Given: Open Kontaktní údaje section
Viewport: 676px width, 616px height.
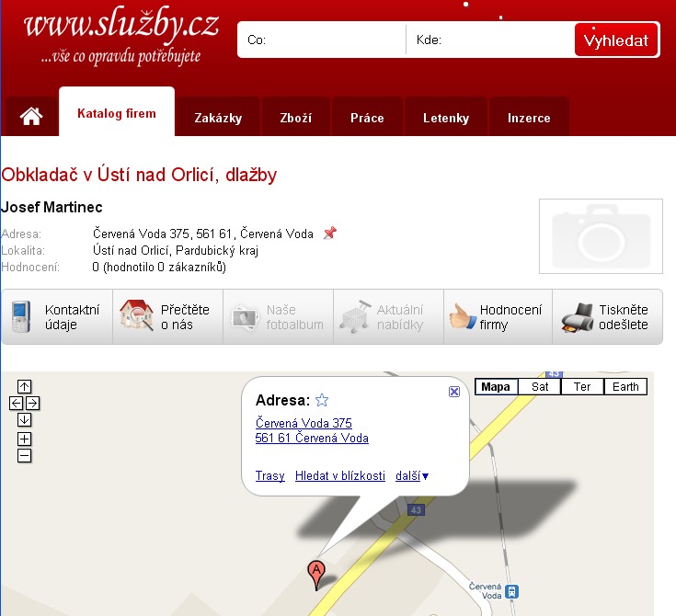Looking at the screenshot, I should tap(57, 317).
